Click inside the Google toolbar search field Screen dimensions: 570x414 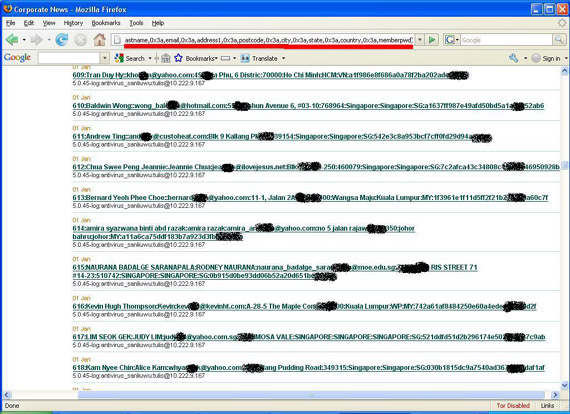tap(69, 58)
